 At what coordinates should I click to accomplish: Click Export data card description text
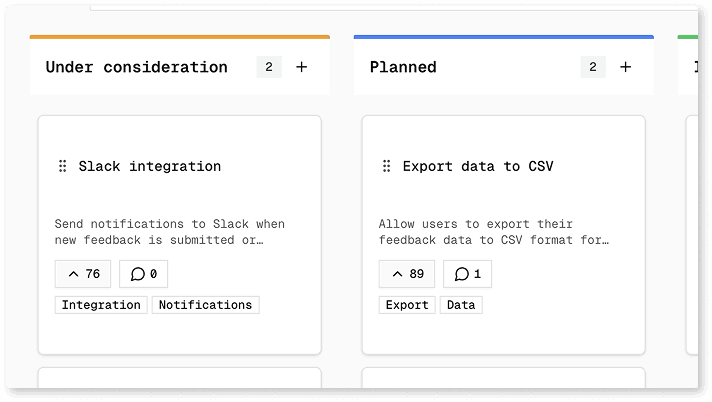coord(493,232)
